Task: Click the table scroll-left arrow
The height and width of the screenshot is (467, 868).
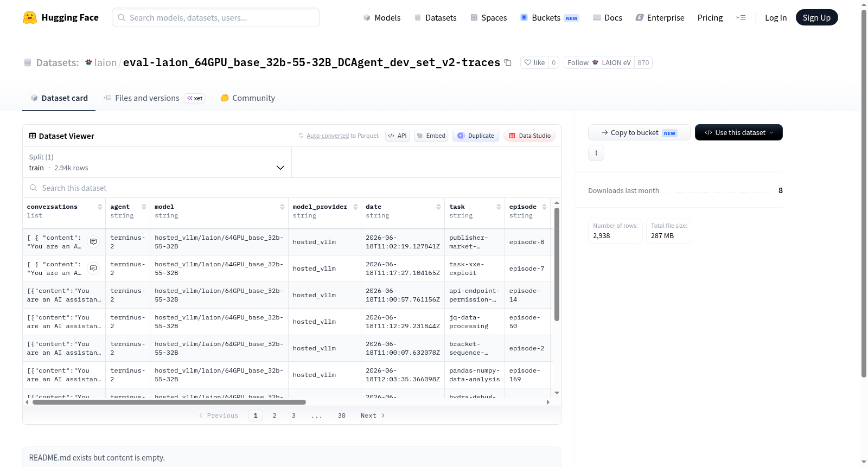Action: (27, 402)
